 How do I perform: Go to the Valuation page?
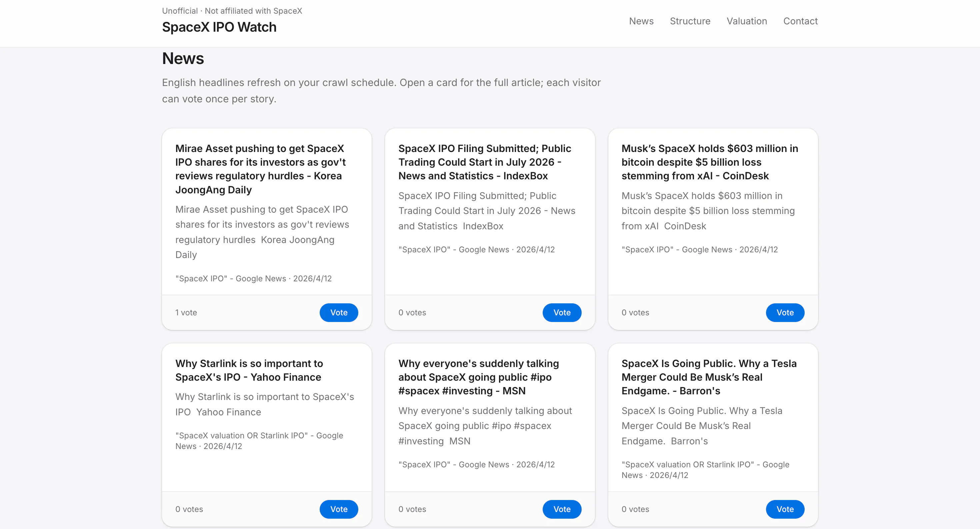coord(746,21)
